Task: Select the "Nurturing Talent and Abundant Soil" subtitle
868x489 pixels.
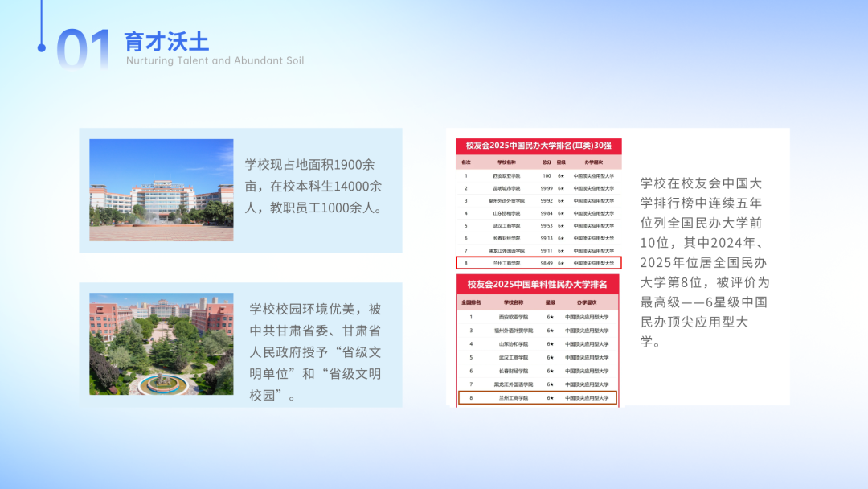Action: [215, 60]
